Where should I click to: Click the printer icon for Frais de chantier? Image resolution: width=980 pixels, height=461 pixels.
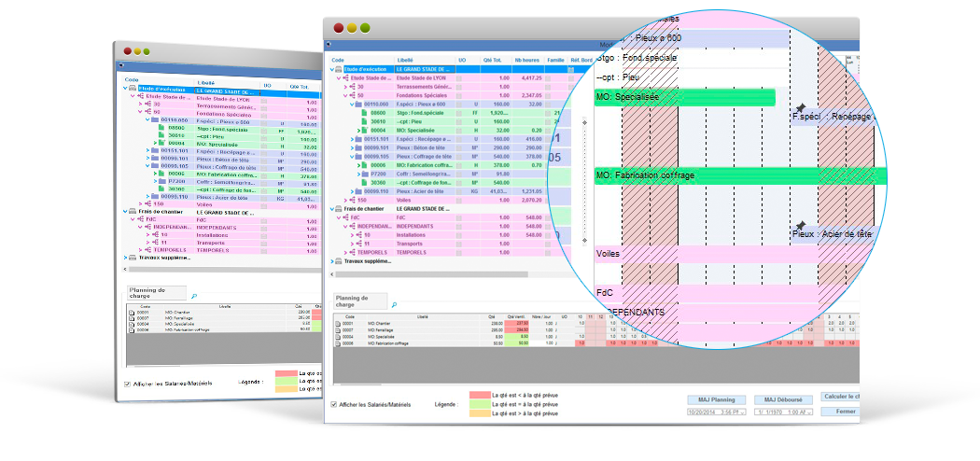click(338, 209)
